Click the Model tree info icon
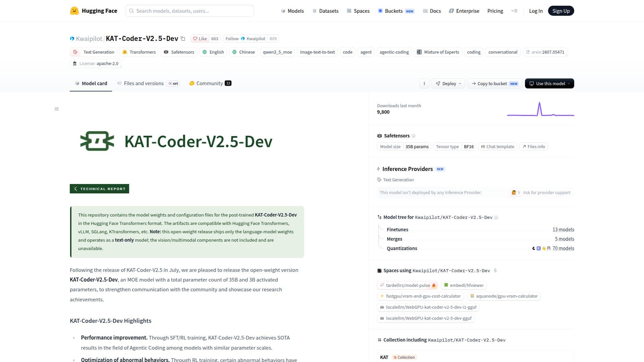 pyautogui.click(x=496, y=218)
